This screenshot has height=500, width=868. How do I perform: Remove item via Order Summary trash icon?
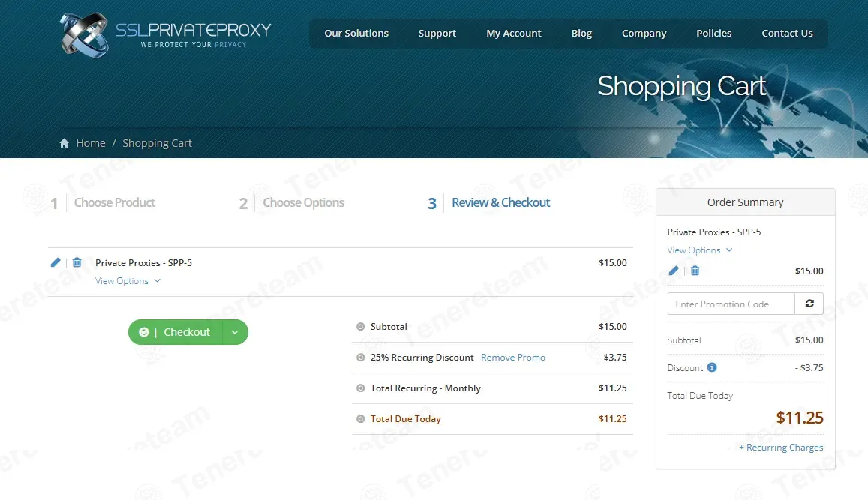tap(695, 271)
